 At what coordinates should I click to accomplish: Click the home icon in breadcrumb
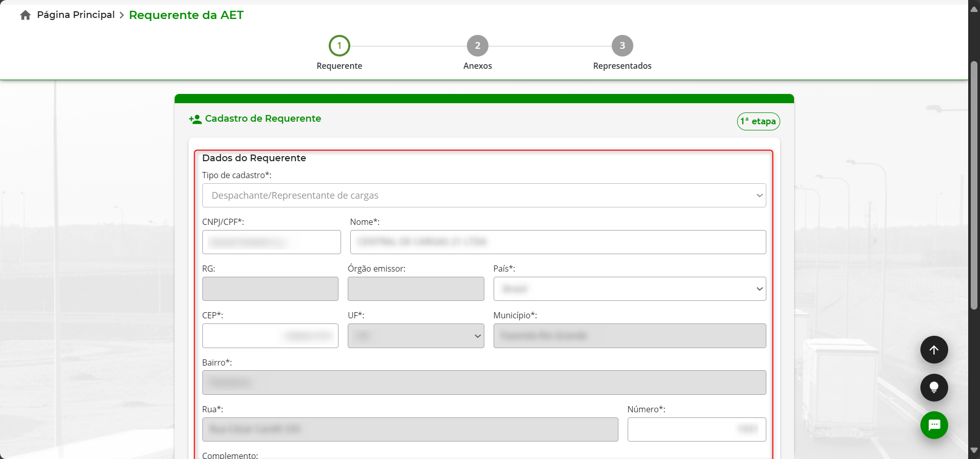[x=25, y=15]
